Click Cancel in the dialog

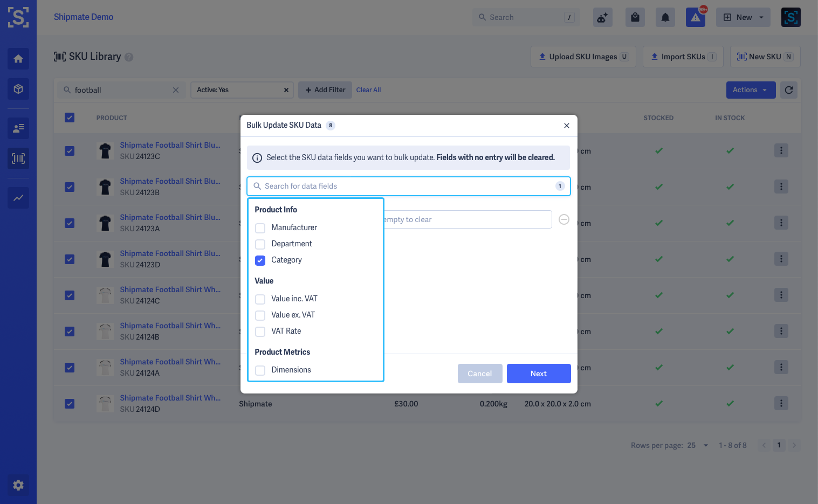(x=480, y=374)
